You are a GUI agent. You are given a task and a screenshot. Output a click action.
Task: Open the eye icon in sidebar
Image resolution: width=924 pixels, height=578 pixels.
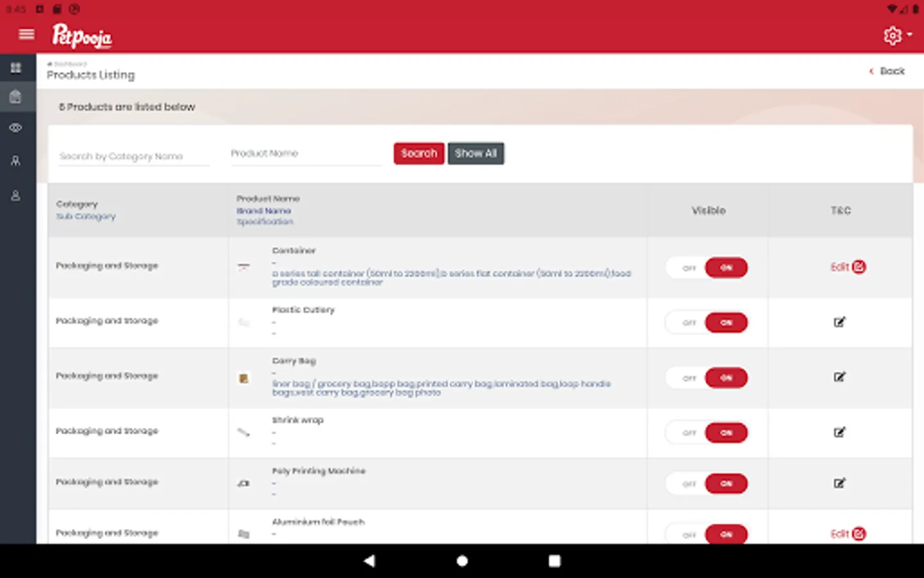click(x=16, y=128)
